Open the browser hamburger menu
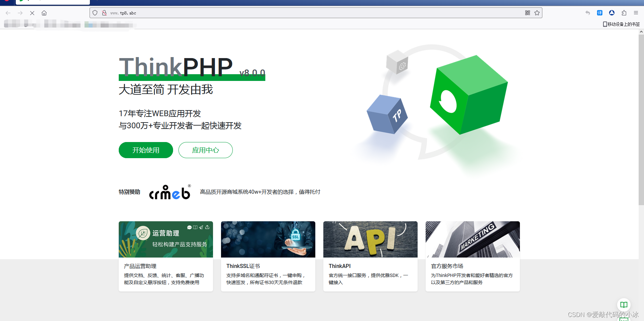Image resolution: width=644 pixels, height=321 pixels. pyautogui.click(x=636, y=13)
